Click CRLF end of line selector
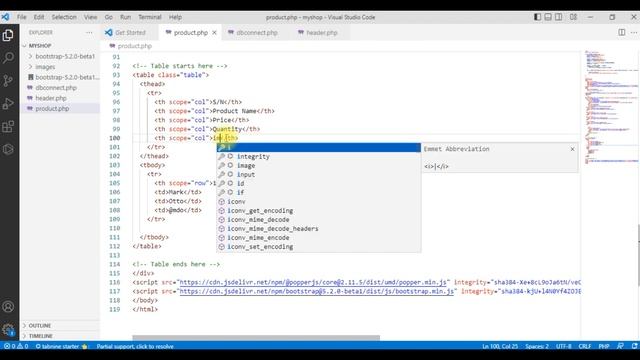Image resolution: width=640 pixels, height=360 pixels. (584, 346)
